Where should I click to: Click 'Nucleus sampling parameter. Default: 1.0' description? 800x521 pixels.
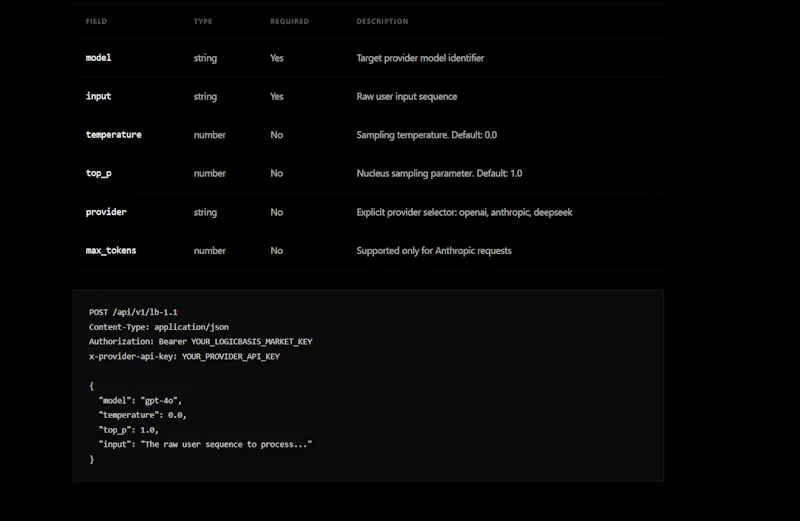[x=439, y=173]
